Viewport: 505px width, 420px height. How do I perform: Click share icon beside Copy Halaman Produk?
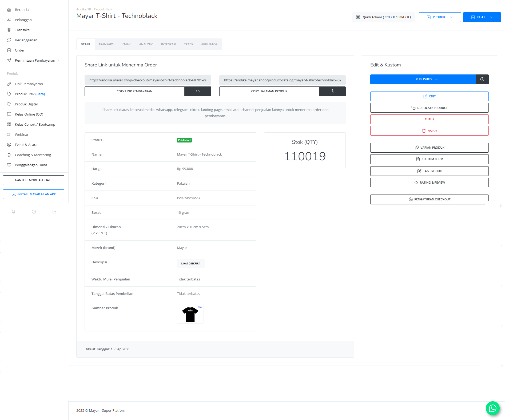[x=332, y=91]
